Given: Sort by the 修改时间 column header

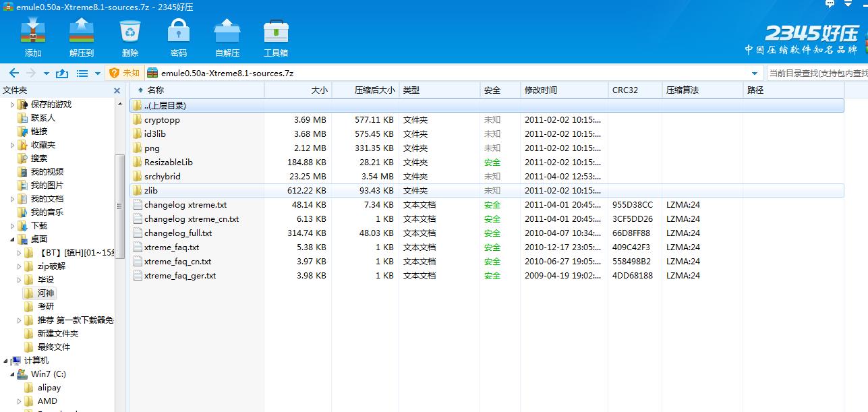Looking at the screenshot, I should 565,90.
